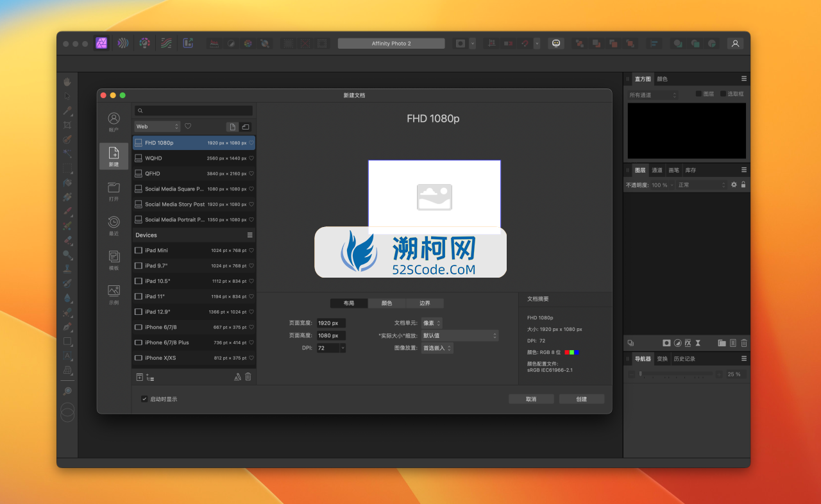Switch to the 边界 tab

click(x=425, y=303)
